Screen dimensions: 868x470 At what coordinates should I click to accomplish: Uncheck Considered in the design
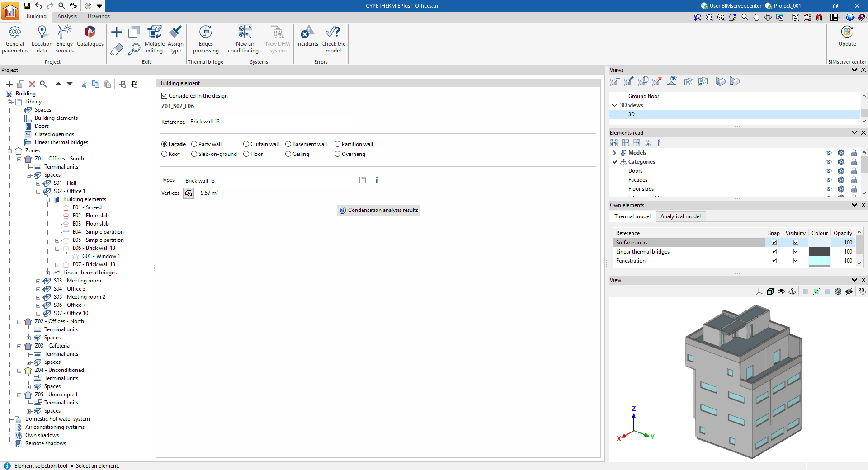pos(165,96)
